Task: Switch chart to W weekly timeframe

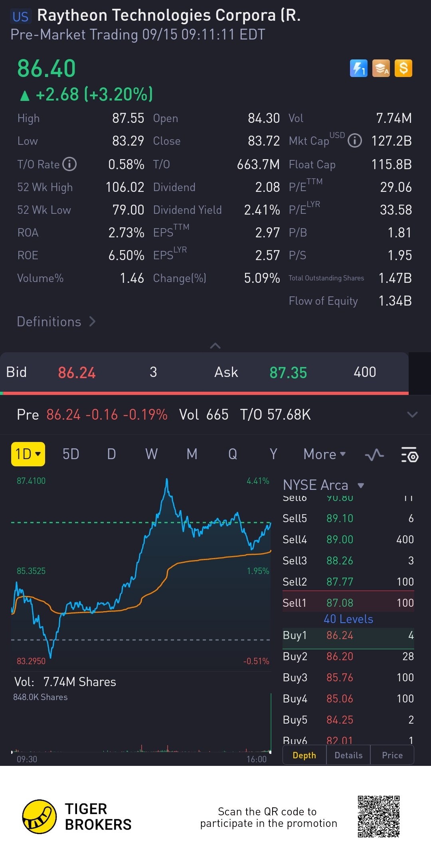Action: [x=152, y=454]
